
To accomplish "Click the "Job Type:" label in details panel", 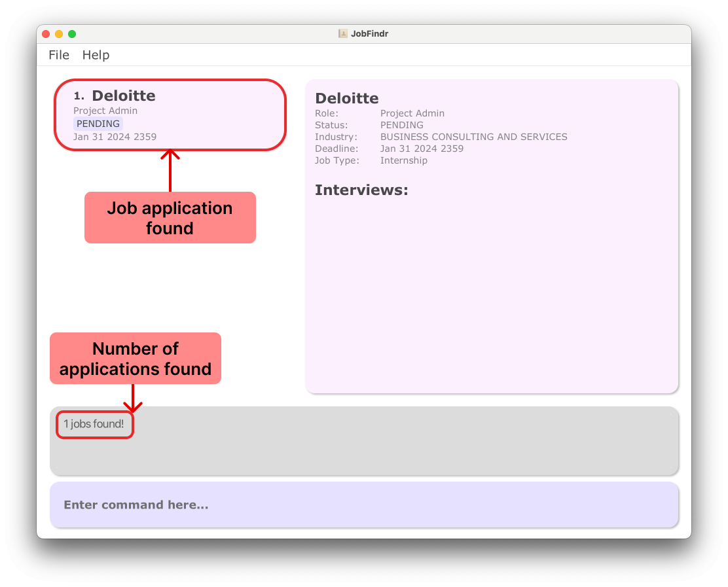I will coord(337,160).
